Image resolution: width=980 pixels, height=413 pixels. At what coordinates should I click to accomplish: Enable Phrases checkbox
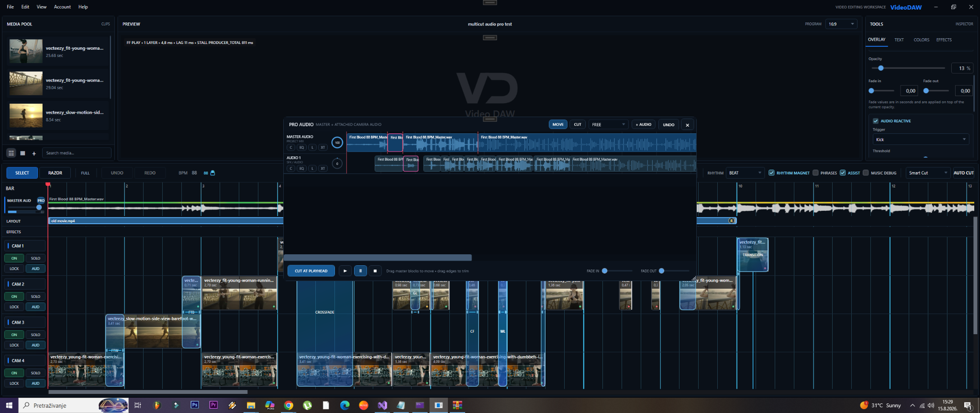(815, 173)
